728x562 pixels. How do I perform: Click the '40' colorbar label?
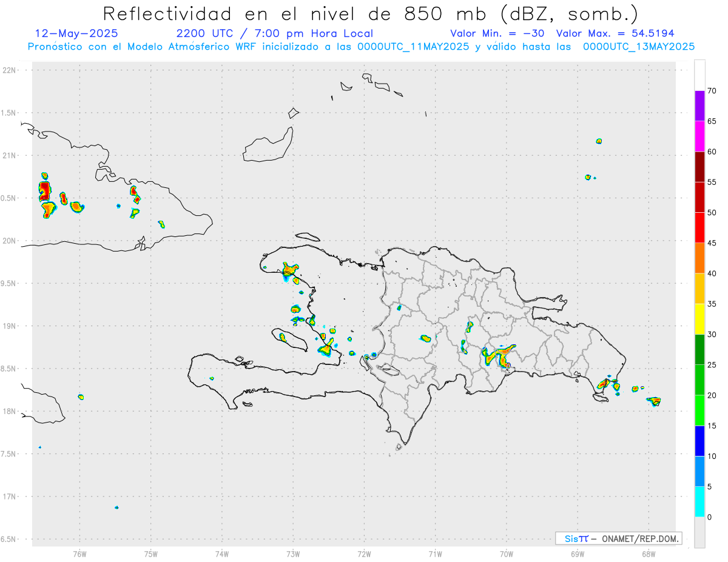712,274
